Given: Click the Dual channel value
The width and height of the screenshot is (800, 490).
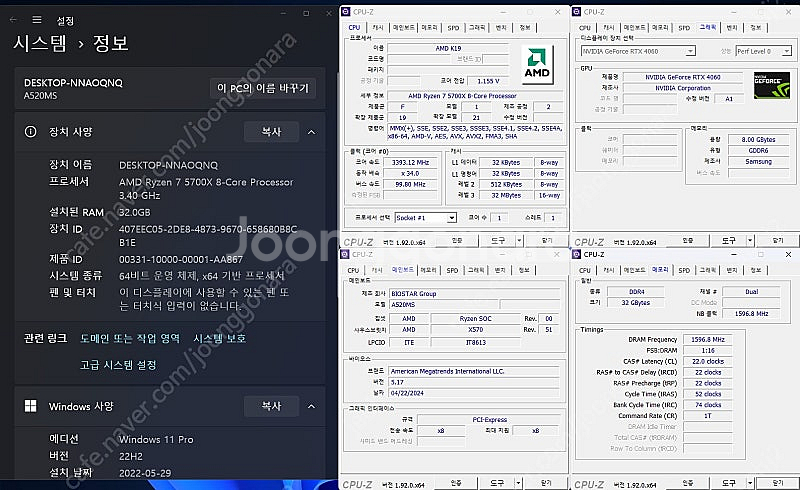Looking at the screenshot, I should click(752, 291).
